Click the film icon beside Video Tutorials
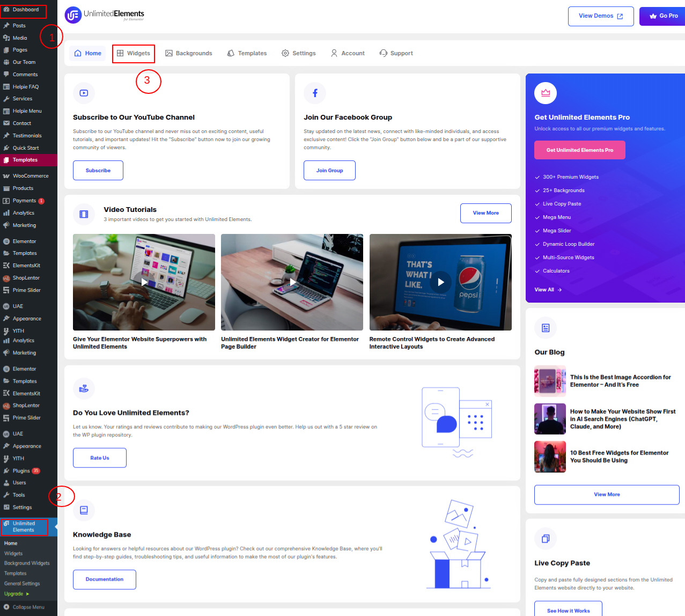685x616 pixels. (x=84, y=214)
